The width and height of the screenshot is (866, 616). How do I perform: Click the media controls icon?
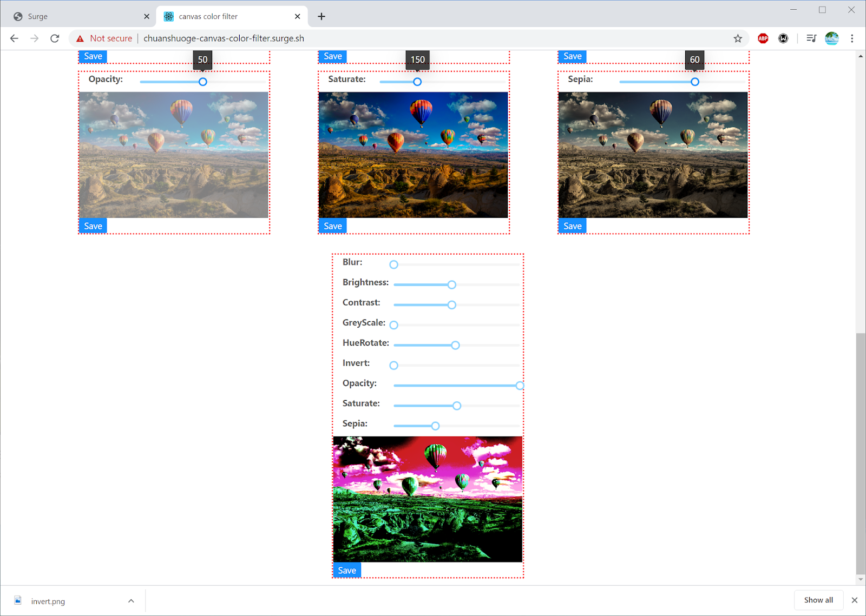click(811, 38)
